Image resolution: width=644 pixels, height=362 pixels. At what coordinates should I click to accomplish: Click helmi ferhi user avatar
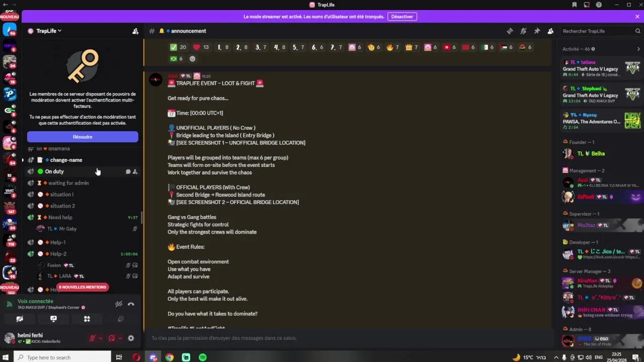pyautogui.click(x=9, y=338)
